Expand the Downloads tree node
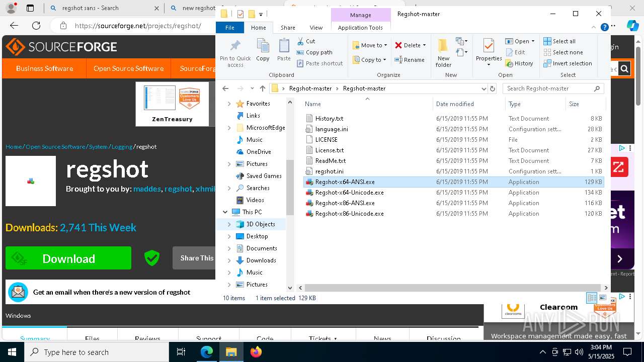Viewport: 644px width, 362px height. pyautogui.click(x=229, y=260)
